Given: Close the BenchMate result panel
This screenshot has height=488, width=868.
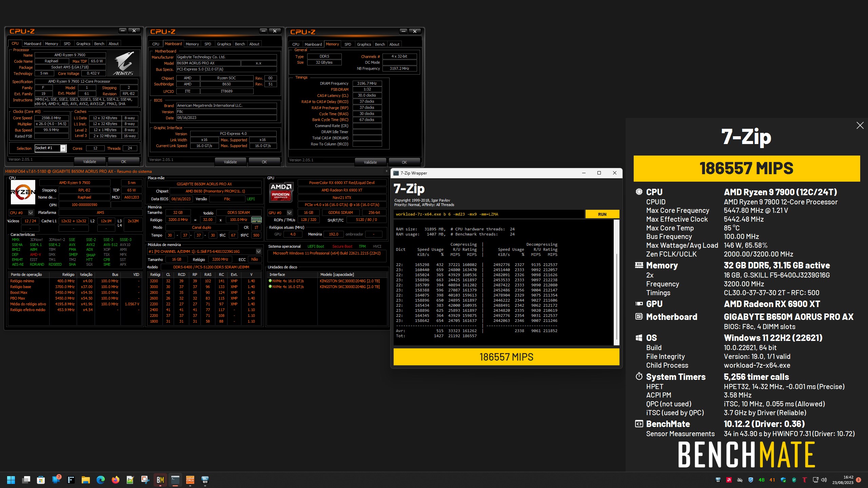Looking at the screenshot, I should click(x=860, y=125).
